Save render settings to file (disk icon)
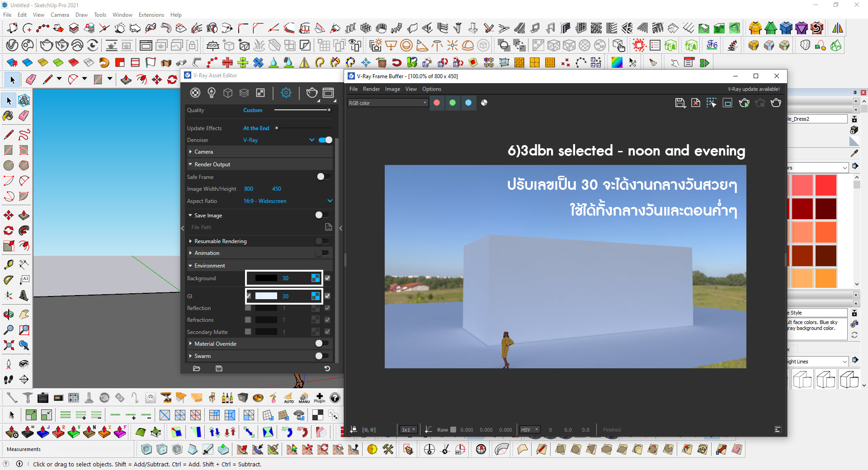This screenshot has height=470, width=868. [x=219, y=368]
